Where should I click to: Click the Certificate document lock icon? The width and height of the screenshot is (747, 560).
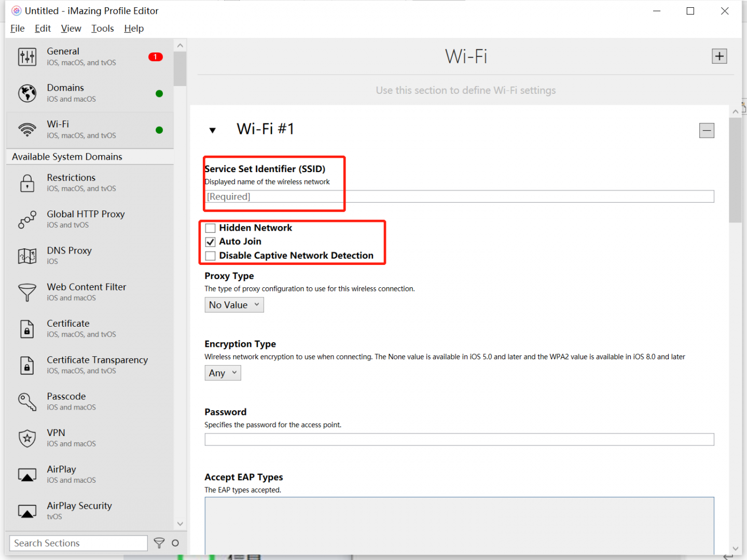pos(27,329)
